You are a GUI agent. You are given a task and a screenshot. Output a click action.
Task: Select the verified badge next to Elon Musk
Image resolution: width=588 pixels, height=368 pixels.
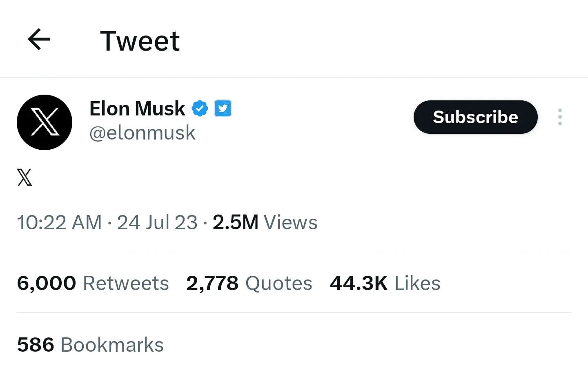coord(200,108)
